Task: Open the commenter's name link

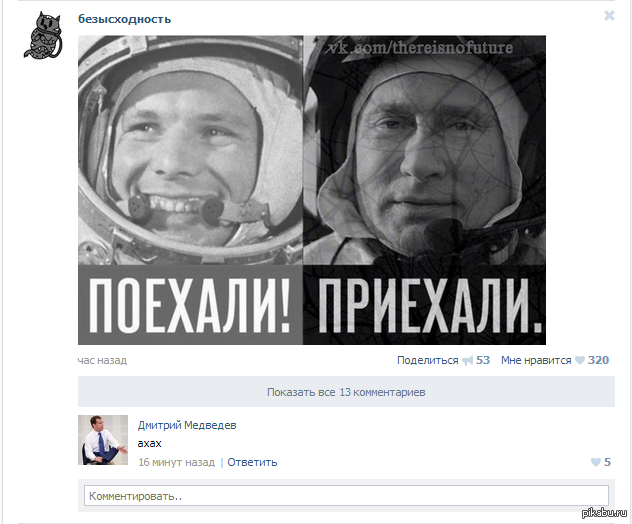Action: [x=187, y=425]
